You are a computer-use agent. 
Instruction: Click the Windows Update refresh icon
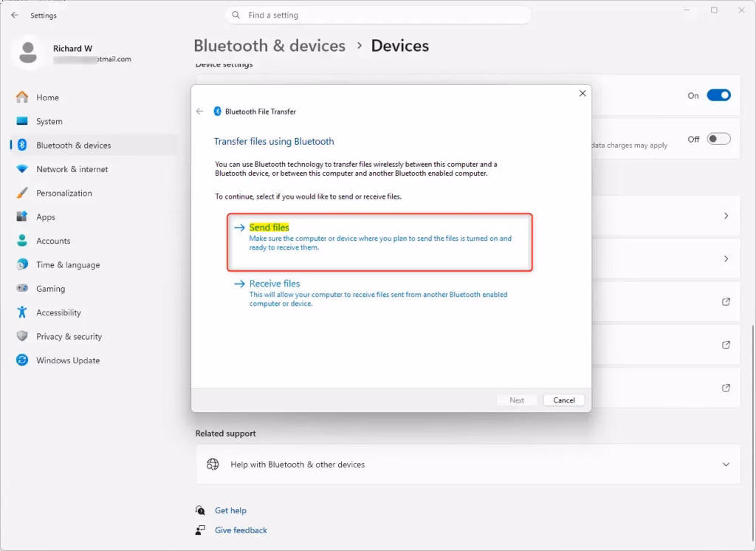22,360
